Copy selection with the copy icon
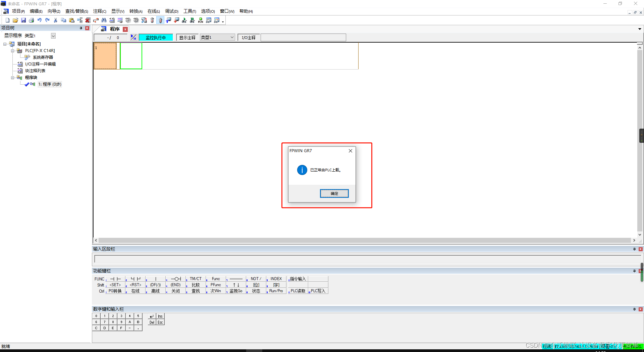This screenshot has width=644, height=352. click(x=64, y=20)
